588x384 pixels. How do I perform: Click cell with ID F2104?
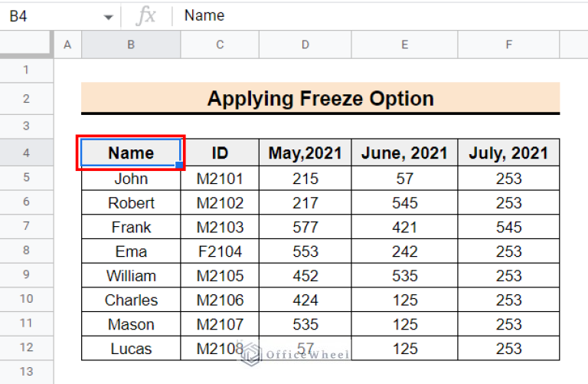click(220, 251)
